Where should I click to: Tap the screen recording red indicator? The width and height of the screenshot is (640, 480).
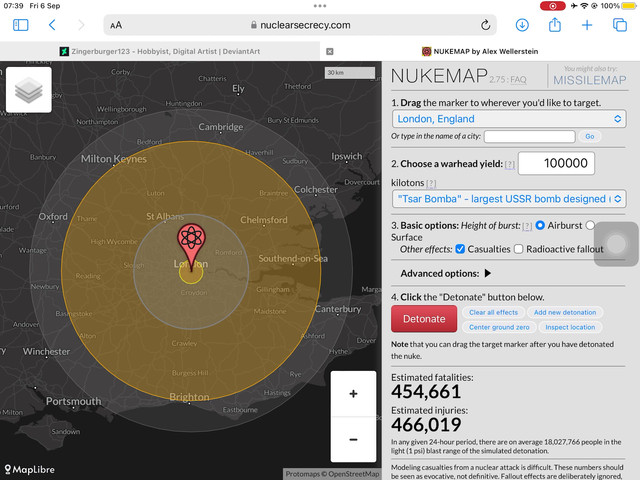click(x=553, y=6)
